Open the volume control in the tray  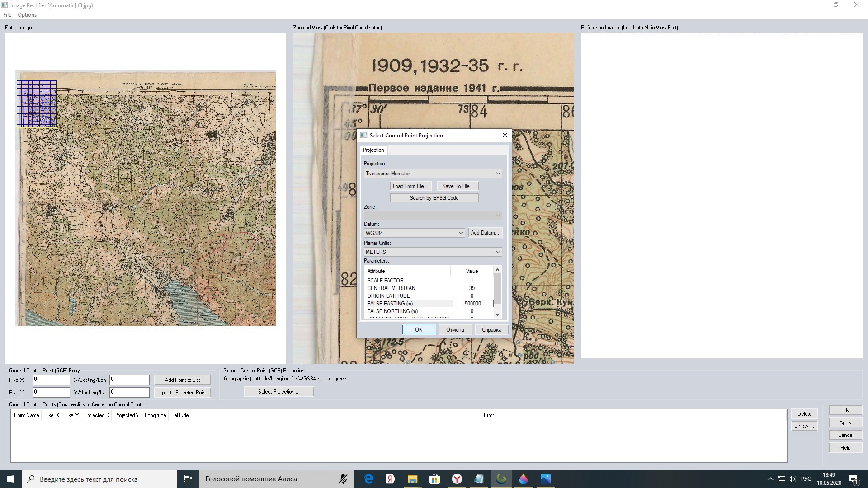792,479
